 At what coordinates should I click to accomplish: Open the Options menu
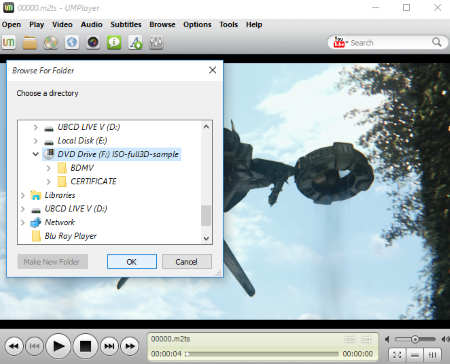click(x=197, y=25)
